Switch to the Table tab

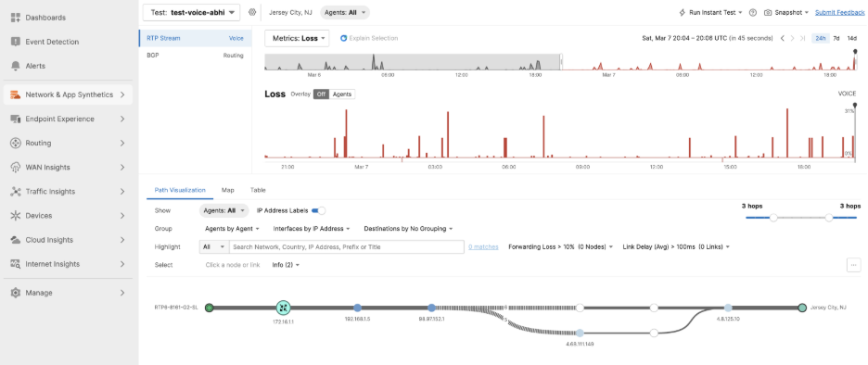click(x=258, y=190)
